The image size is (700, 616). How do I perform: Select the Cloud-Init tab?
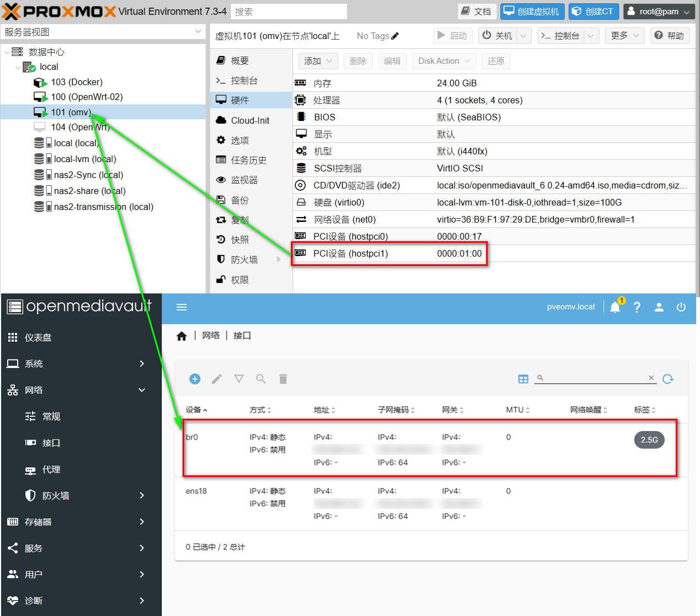click(250, 120)
